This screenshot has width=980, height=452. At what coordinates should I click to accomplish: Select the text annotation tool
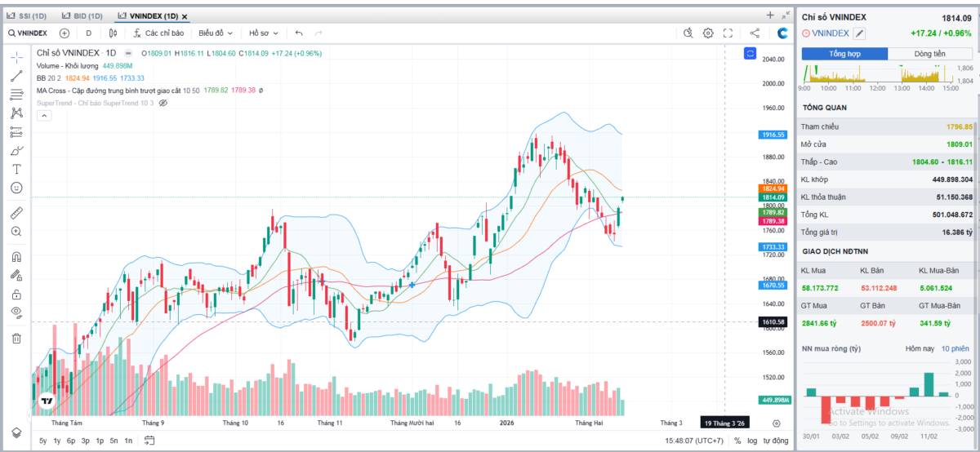(16, 169)
